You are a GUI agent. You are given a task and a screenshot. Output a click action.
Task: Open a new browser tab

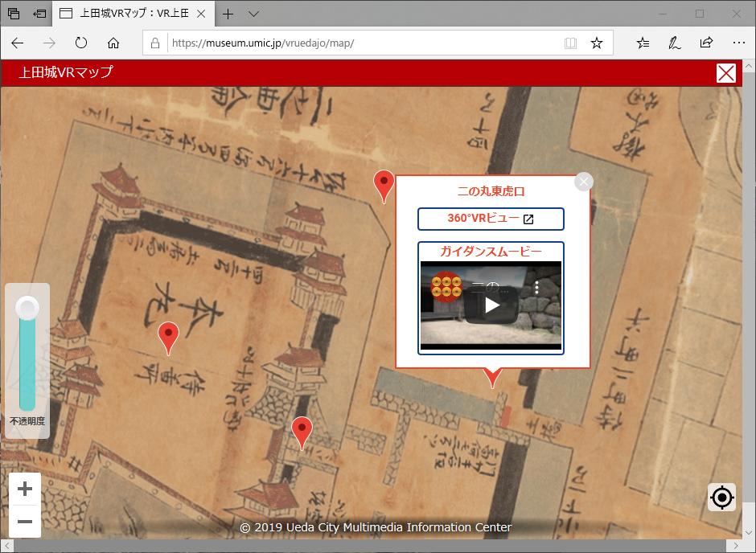228,14
